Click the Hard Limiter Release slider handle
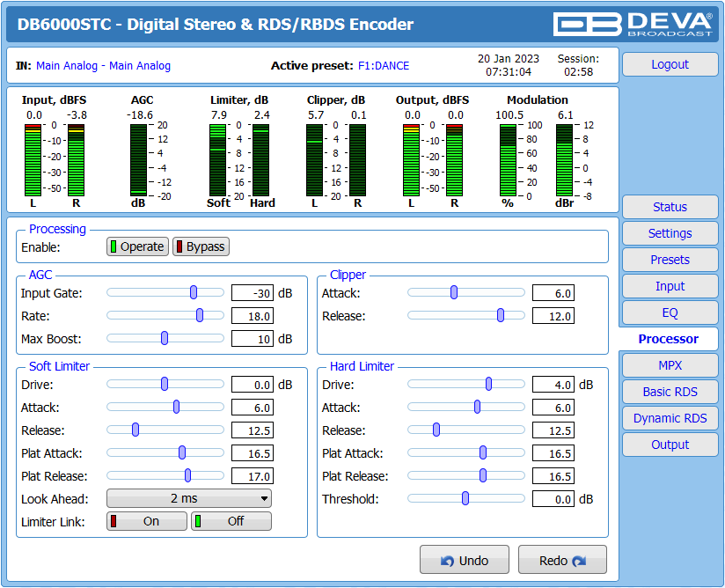Image resolution: width=725 pixels, height=588 pixels. 436,430
